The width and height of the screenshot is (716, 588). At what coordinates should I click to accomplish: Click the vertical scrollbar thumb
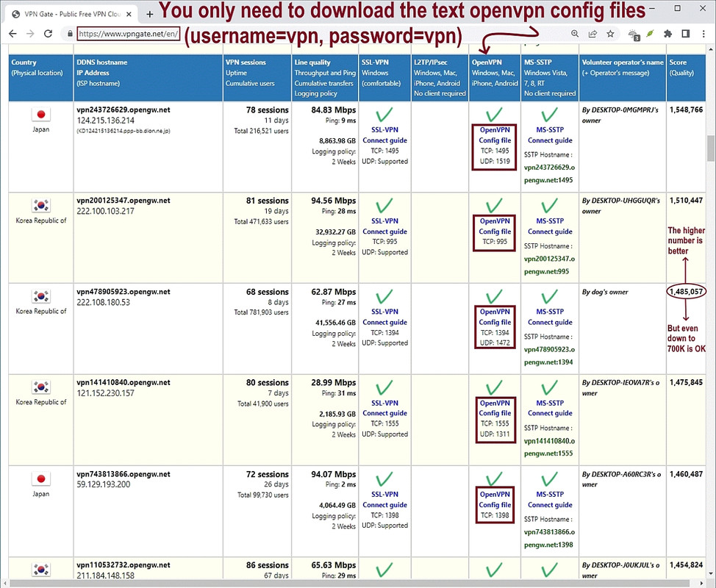(711, 148)
